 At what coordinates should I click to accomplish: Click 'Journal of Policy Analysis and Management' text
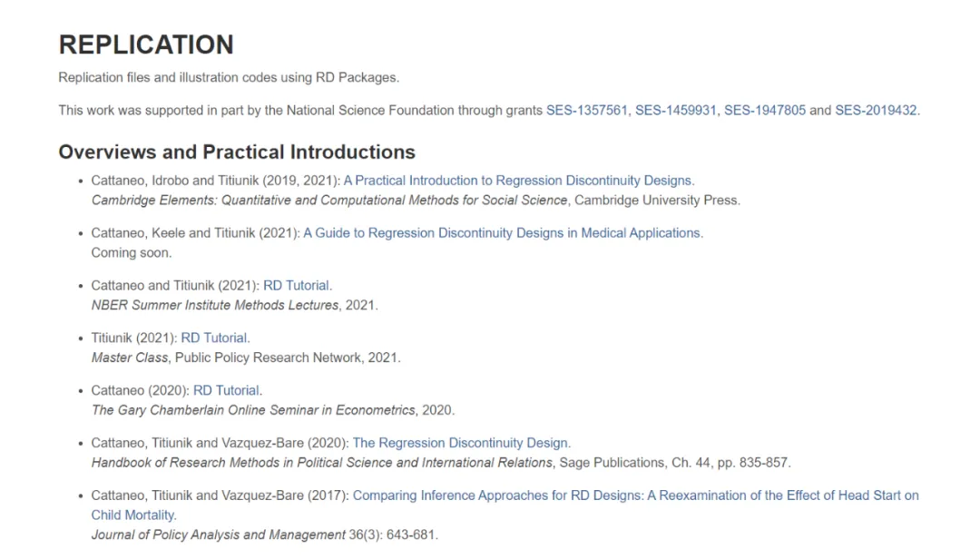tap(218, 534)
